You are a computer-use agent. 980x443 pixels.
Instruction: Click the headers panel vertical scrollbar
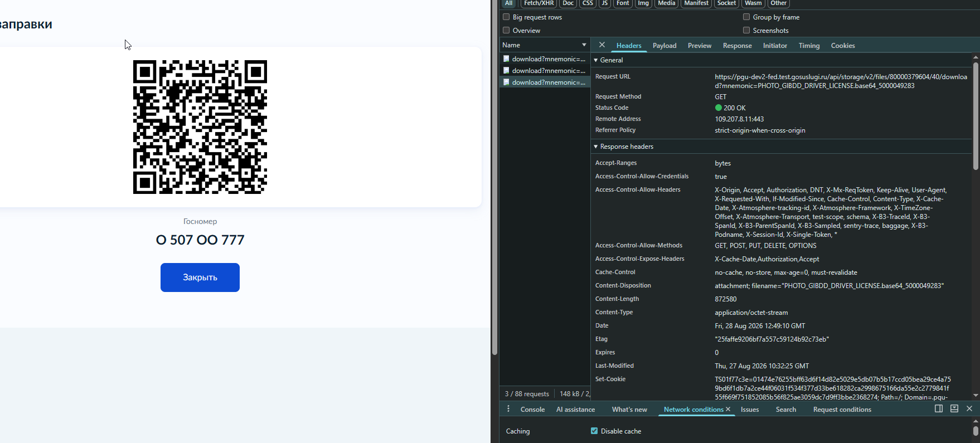point(976,117)
